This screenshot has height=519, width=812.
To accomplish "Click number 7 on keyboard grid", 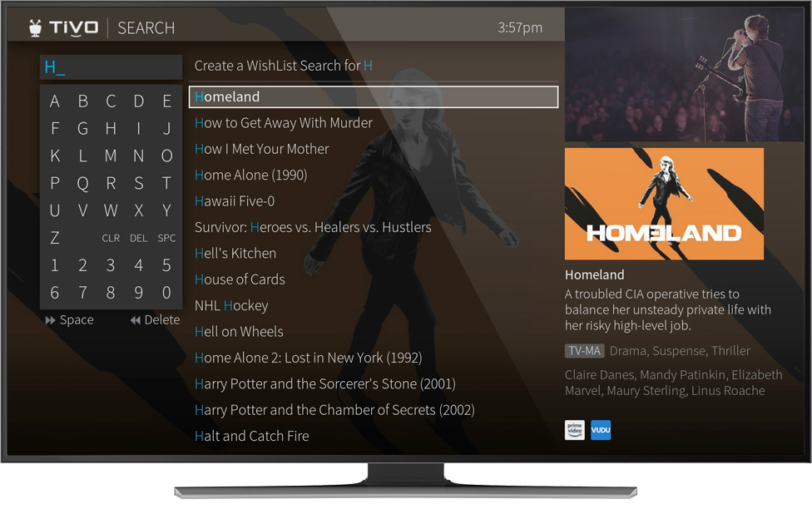I will 83,293.
